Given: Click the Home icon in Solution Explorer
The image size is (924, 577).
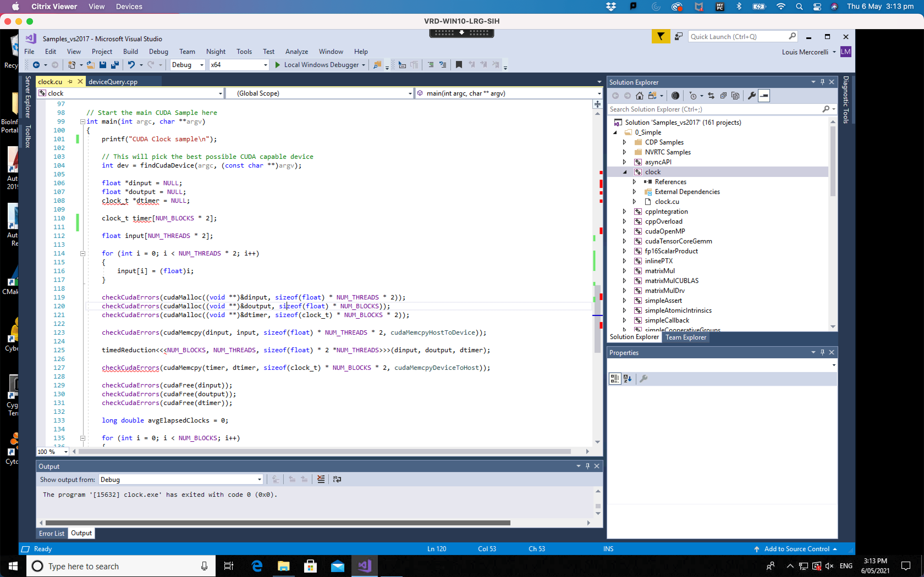Looking at the screenshot, I should (x=640, y=95).
